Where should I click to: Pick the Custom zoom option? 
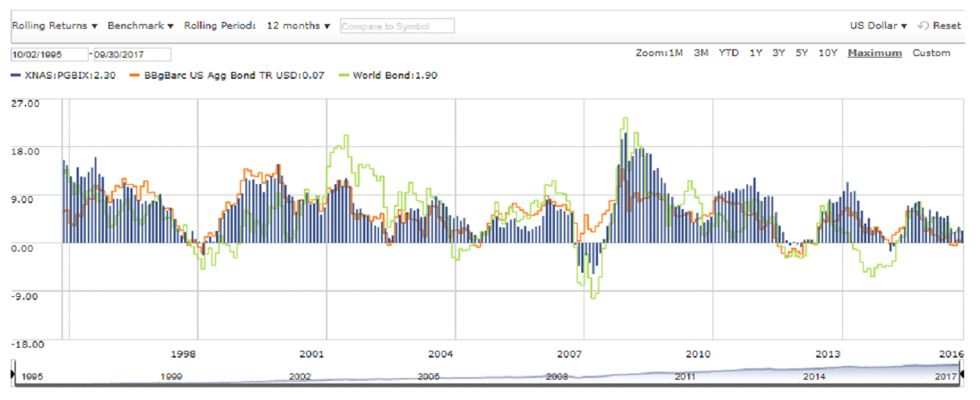tap(931, 53)
